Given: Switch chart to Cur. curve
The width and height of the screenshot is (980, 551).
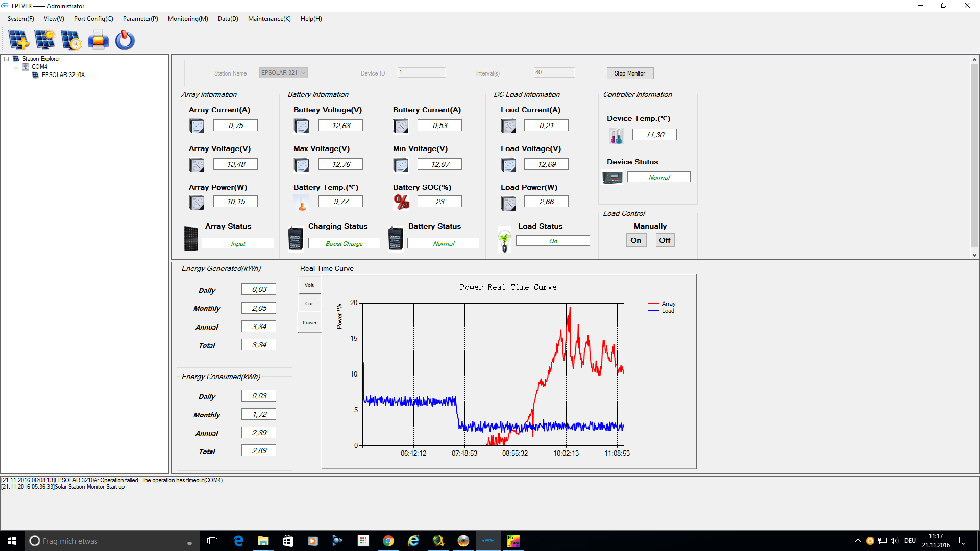Looking at the screenshot, I should tap(310, 304).
